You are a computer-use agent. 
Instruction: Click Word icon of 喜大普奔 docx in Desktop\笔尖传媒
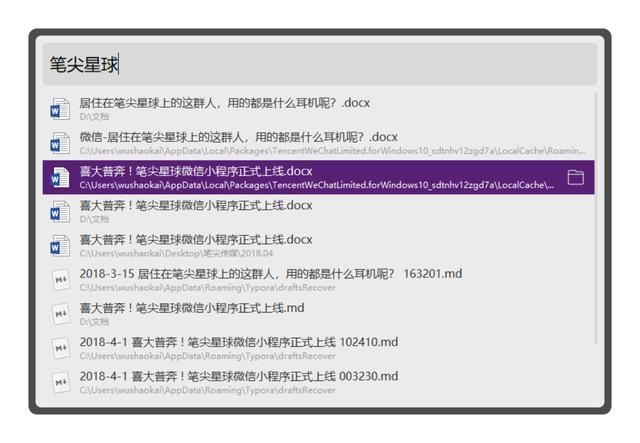(61, 245)
